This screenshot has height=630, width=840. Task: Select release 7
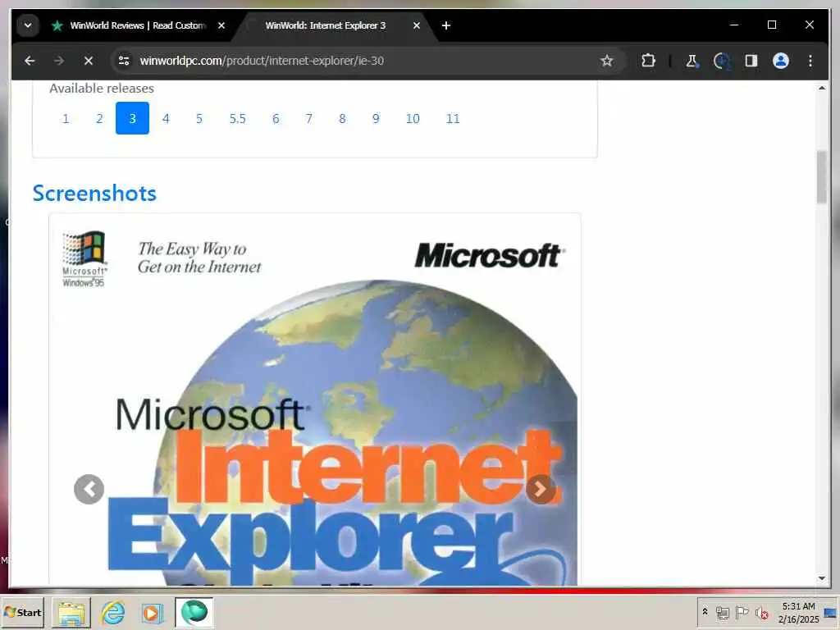coord(308,118)
